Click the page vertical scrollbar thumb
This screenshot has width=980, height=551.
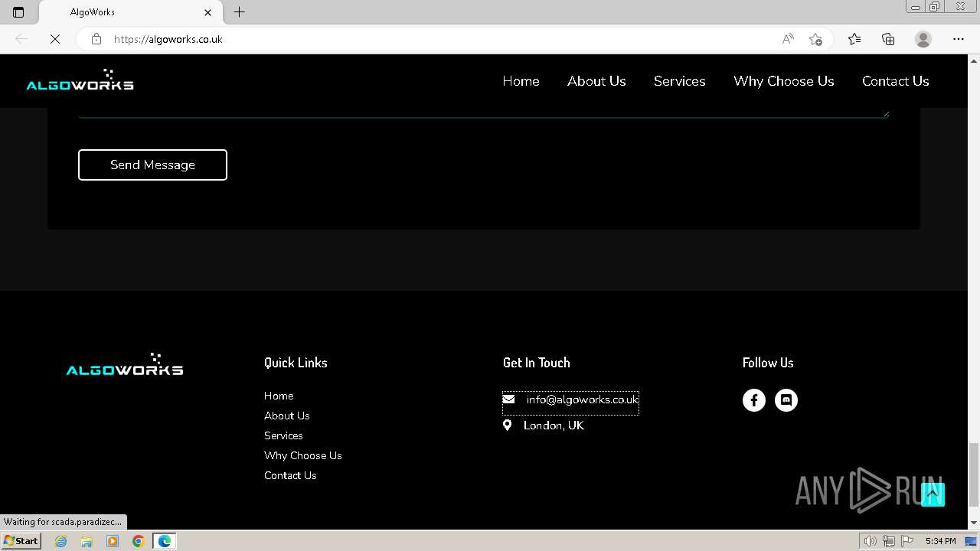[x=973, y=474]
